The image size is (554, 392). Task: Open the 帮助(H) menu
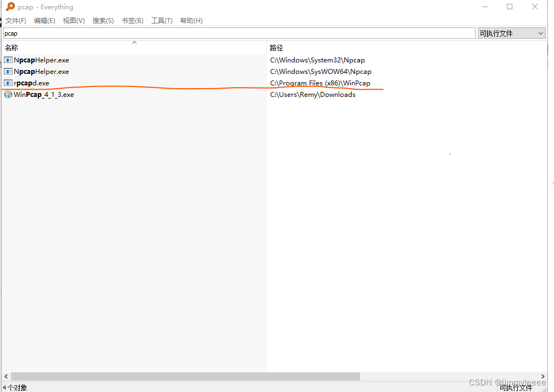pyautogui.click(x=191, y=20)
